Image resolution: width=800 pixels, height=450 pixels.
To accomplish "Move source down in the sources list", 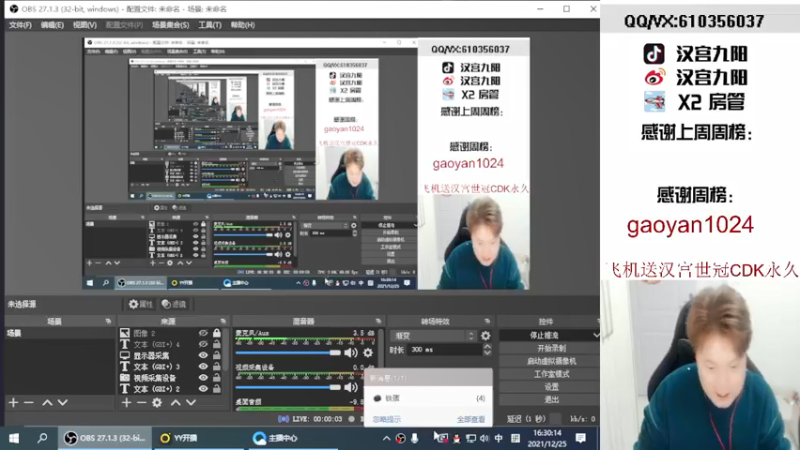I will pos(190,403).
